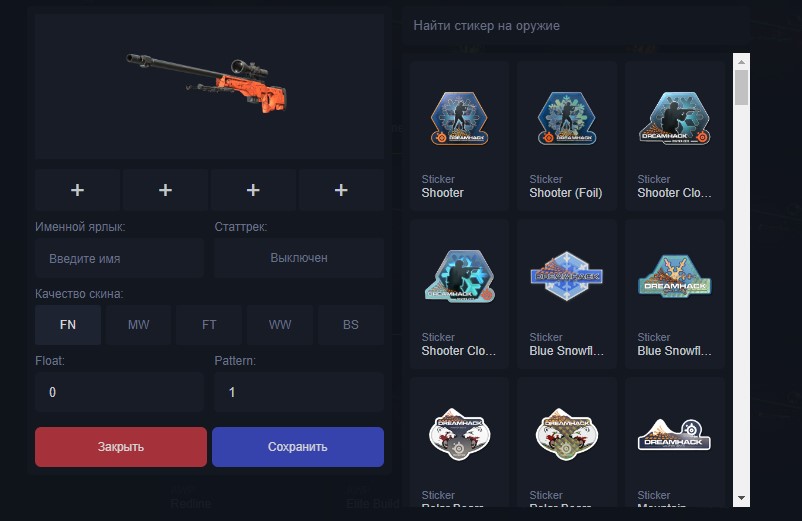This screenshot has height=521, width=802.
Task: Choose BS skin quality
Action: pyautogui.click(x=351, y=325)
